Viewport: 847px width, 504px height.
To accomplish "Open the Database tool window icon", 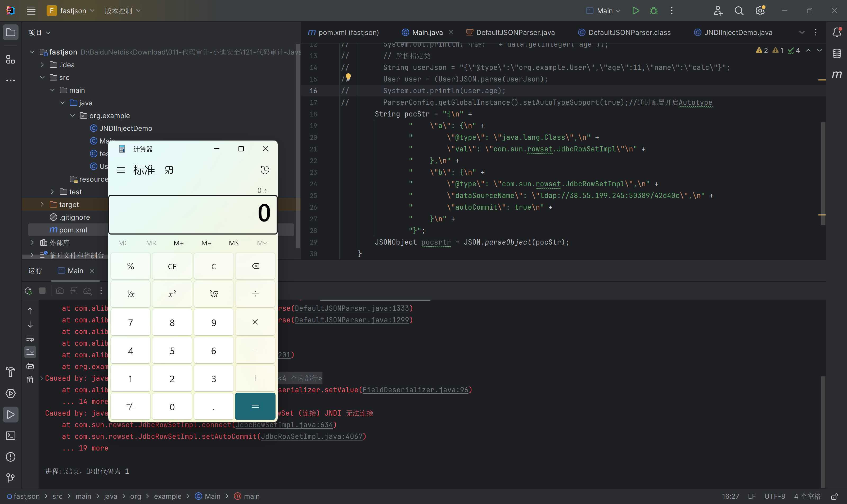I will point(837,53).
